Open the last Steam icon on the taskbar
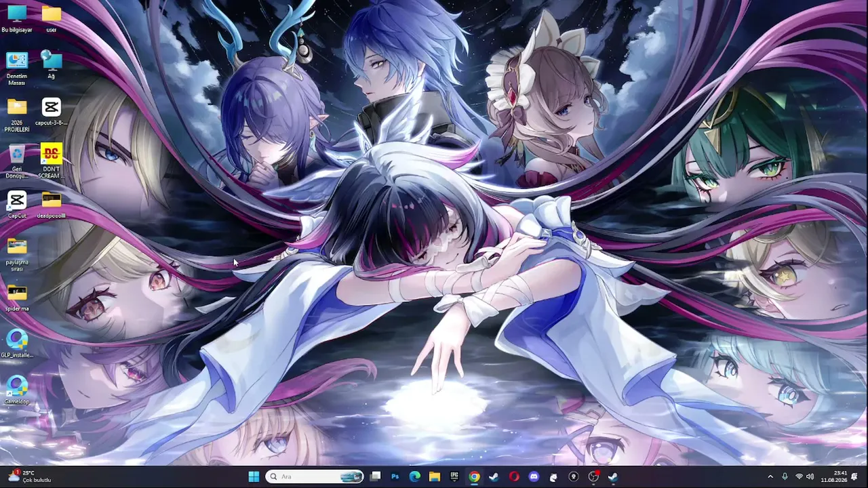The height and width of the screenshot is (488, 868). pos(613,476)
